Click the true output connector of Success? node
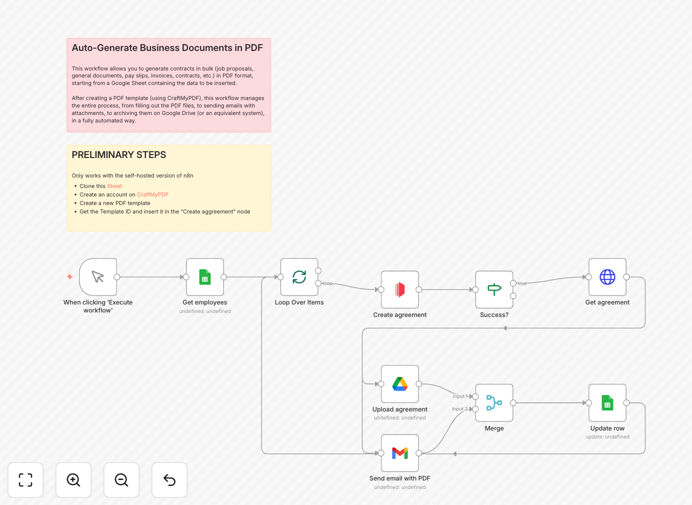This screenshot has width=692, height=505. (513, 283)
